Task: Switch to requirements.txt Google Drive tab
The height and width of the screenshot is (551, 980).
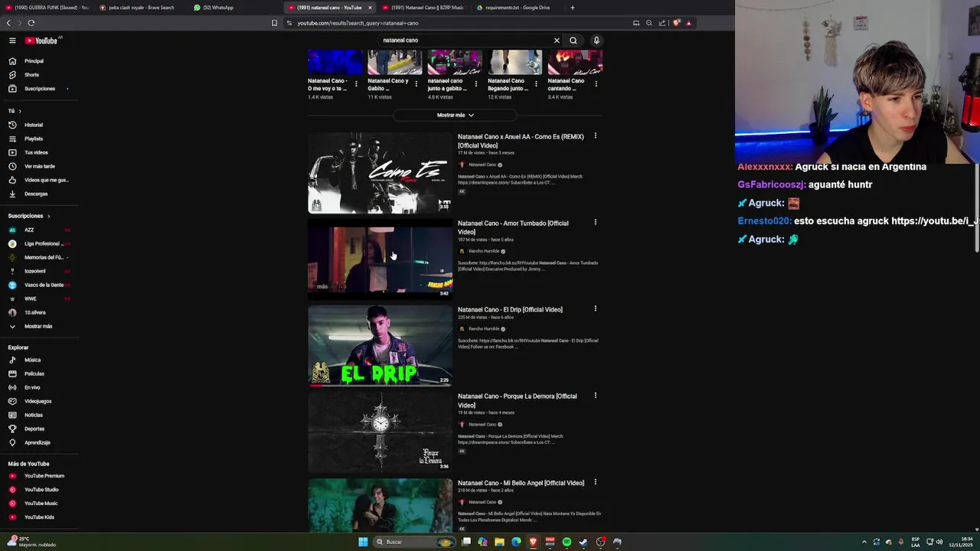Action: [517, 8]
